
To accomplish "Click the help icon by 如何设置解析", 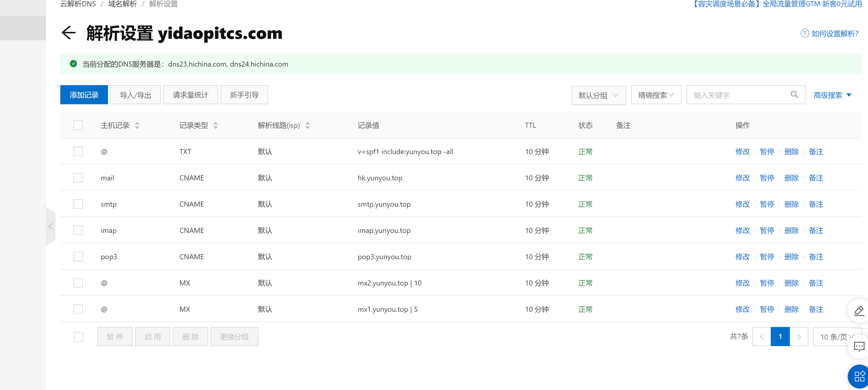I will (x=804, y=33).
